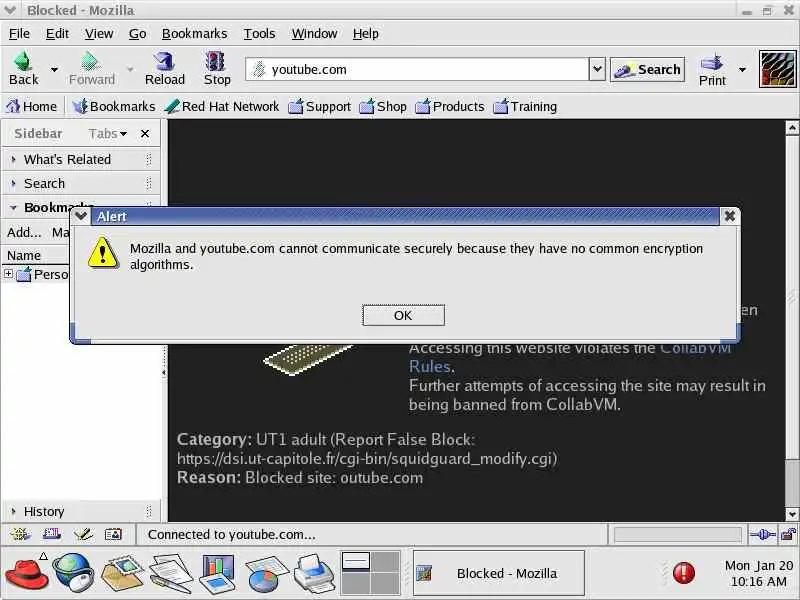Follow the Rules link on blocked page
The width and height of the screenshot is (800, 600).
tap(430, 366)
